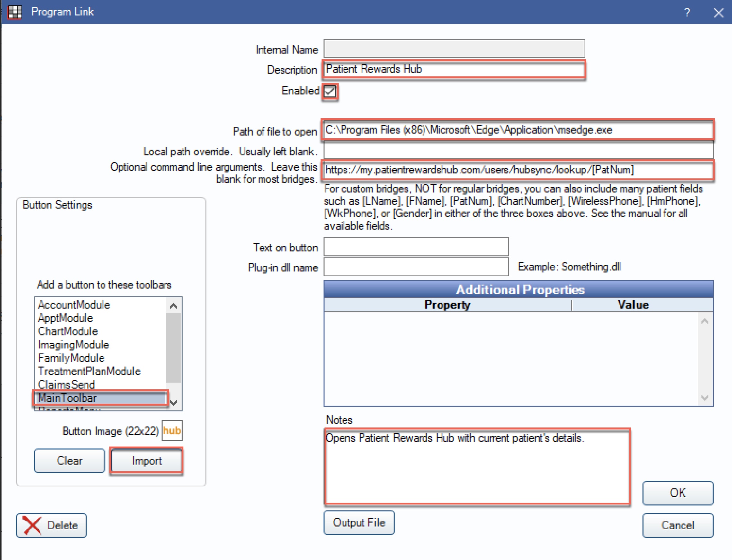Edit the optional command line arguments field

pyautogui.click(x=518, y=170)
